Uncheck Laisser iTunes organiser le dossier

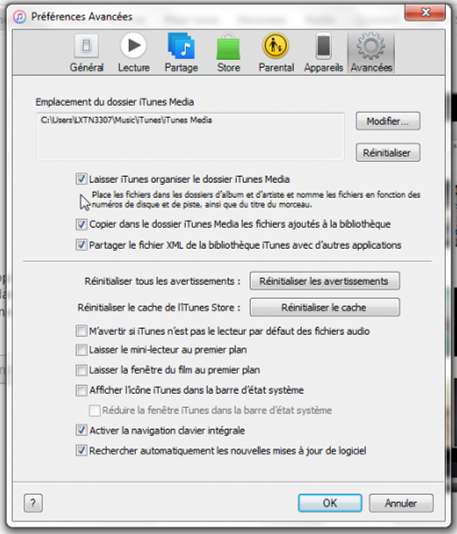[x=81, y=179]
